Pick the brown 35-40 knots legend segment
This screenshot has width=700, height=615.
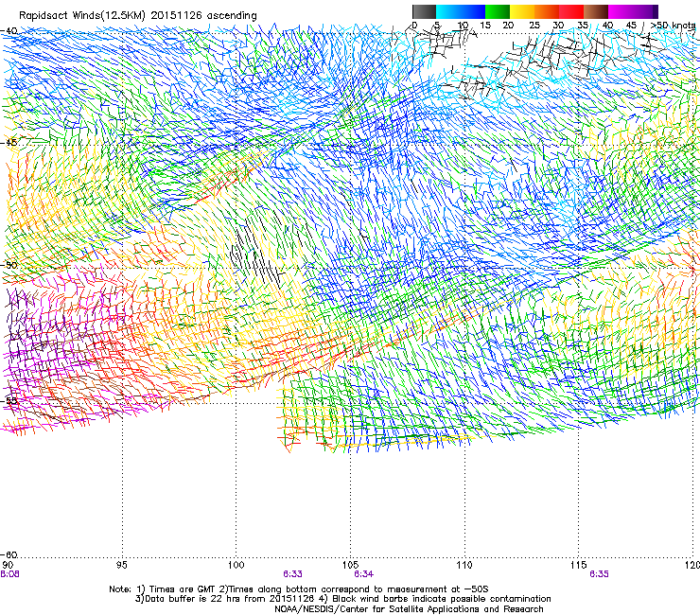point(596,11)
